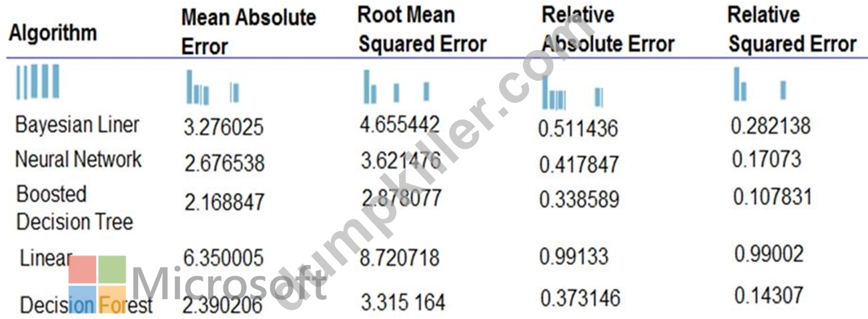The height and width of the screenshot is (319, 868).
Task: Click the Relative Absolute Error histogram
Action: [x=572, y=92]
